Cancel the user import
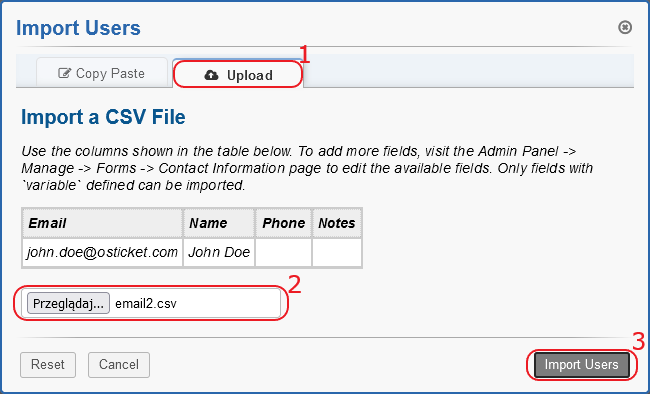Viewport: 650px width, 394px height. pos(119,365)
